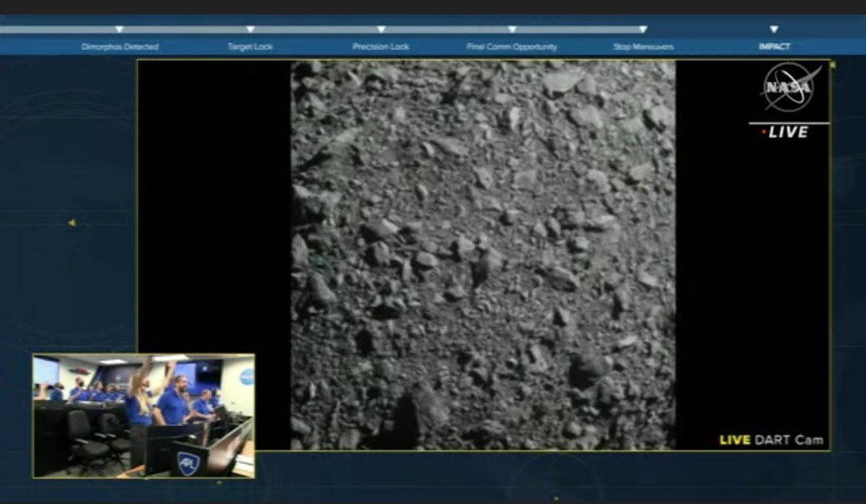Click the 'LIVE DART Cam' caption
This screenshot has height=504, width=866.
tap(771, 440)
